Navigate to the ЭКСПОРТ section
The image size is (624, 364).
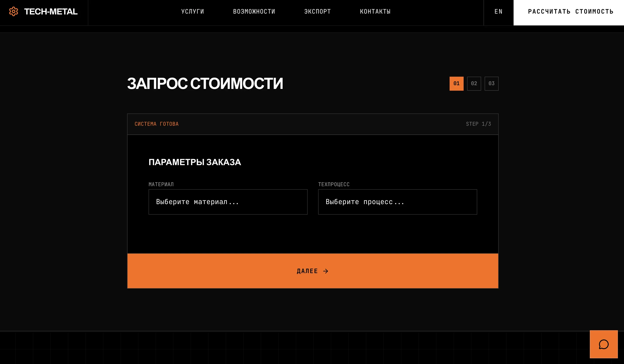318,11
